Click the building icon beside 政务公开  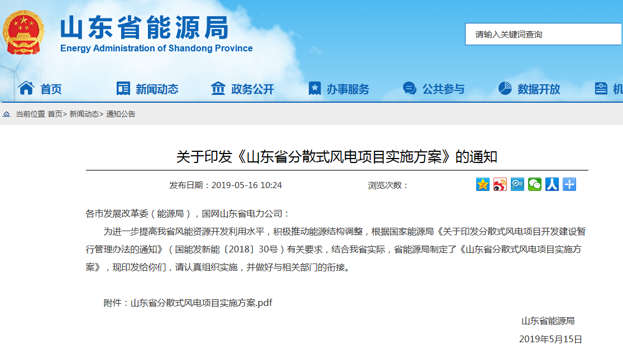click(218, 88)
